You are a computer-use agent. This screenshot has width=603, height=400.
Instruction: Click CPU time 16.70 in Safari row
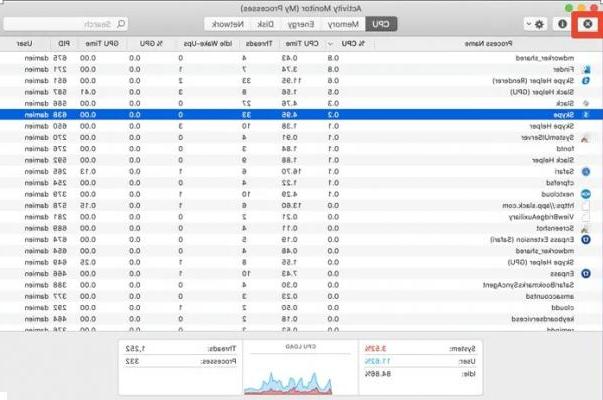291,172
